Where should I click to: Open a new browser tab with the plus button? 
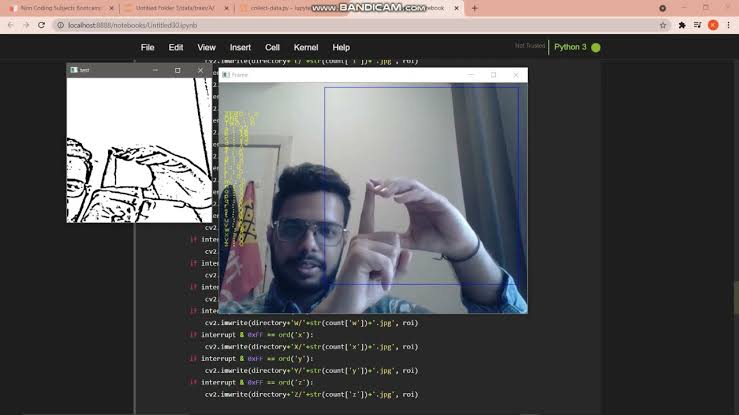click(x=475, y=8)
